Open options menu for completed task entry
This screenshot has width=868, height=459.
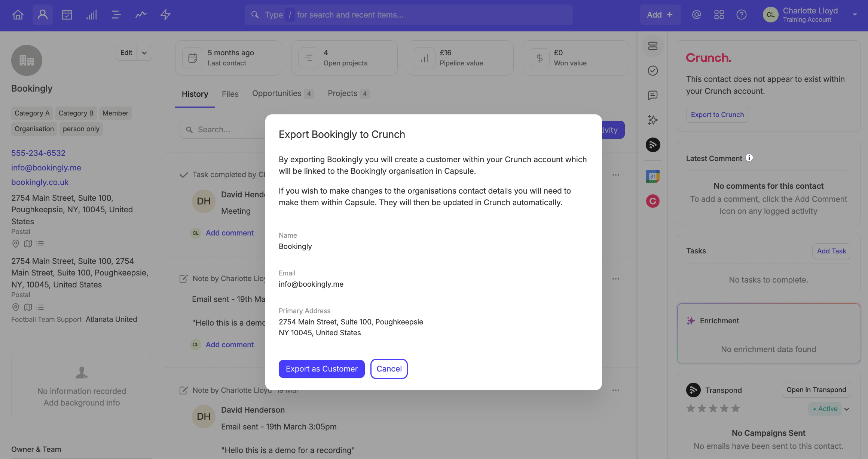pyautogui.click(x=616, y=175)
